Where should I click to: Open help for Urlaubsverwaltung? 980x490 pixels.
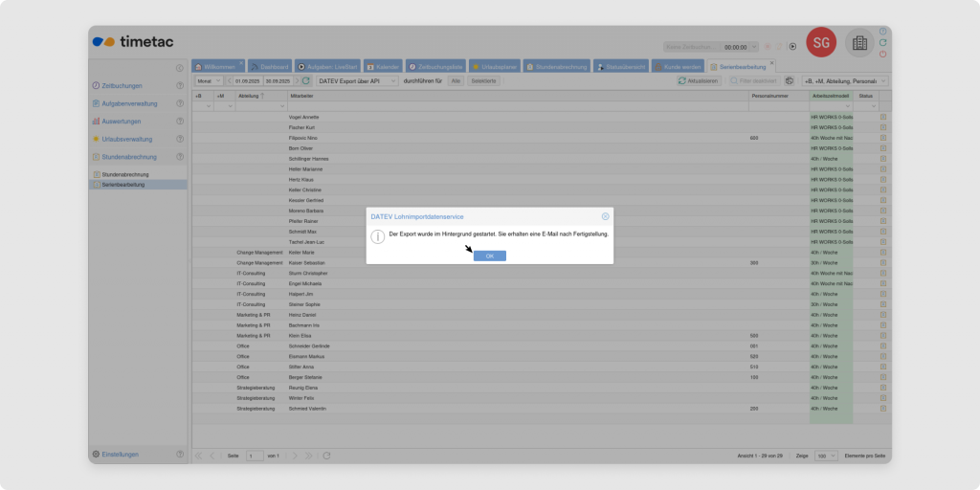(x=180, y=139)
